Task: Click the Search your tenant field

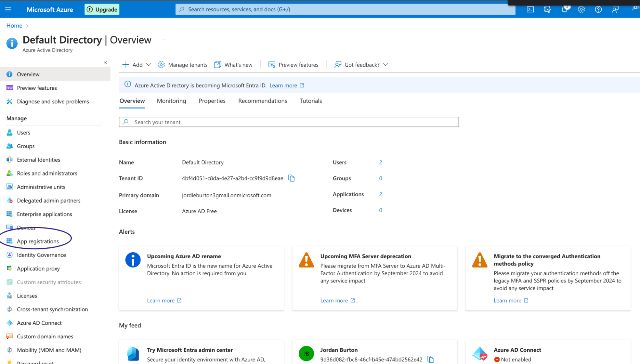Action: 289,122
